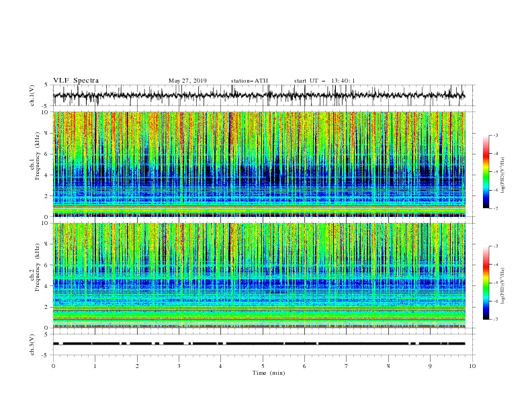Click the ch.3 black signal trace
The width and height of the screenshot is (532, 411).
259,344
